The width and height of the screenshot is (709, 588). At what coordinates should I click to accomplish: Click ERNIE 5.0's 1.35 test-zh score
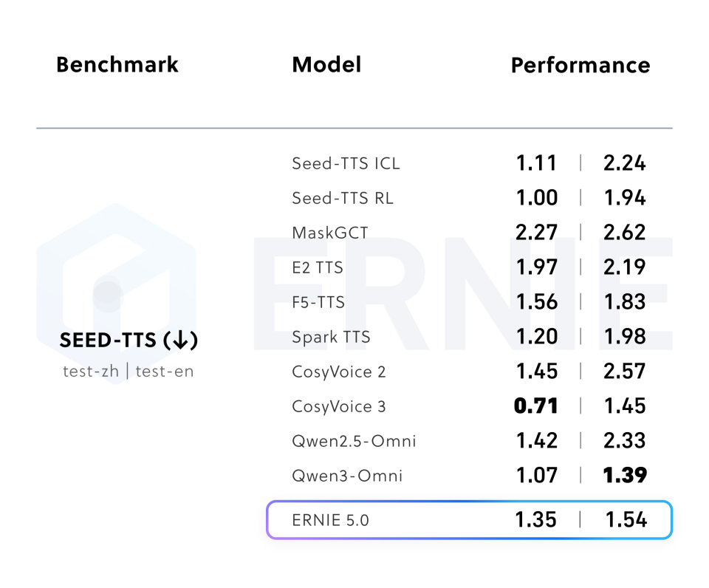tap(536, 520)
